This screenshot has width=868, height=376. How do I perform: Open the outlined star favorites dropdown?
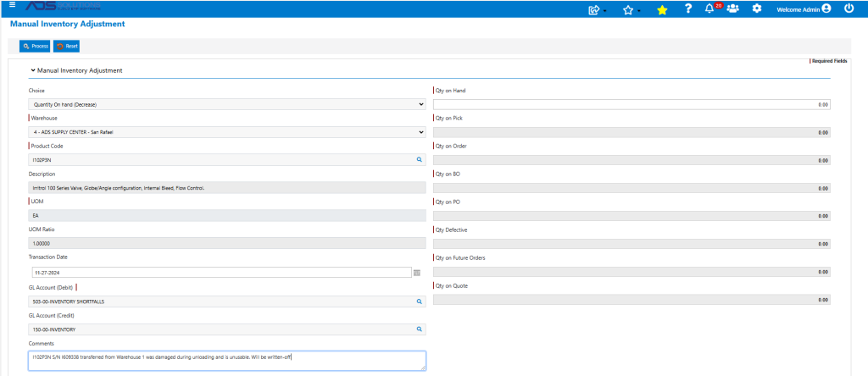[x=631, y=9]
